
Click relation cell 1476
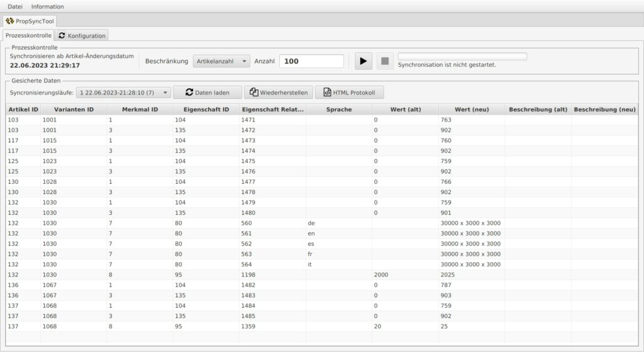[x=273, y=171]
